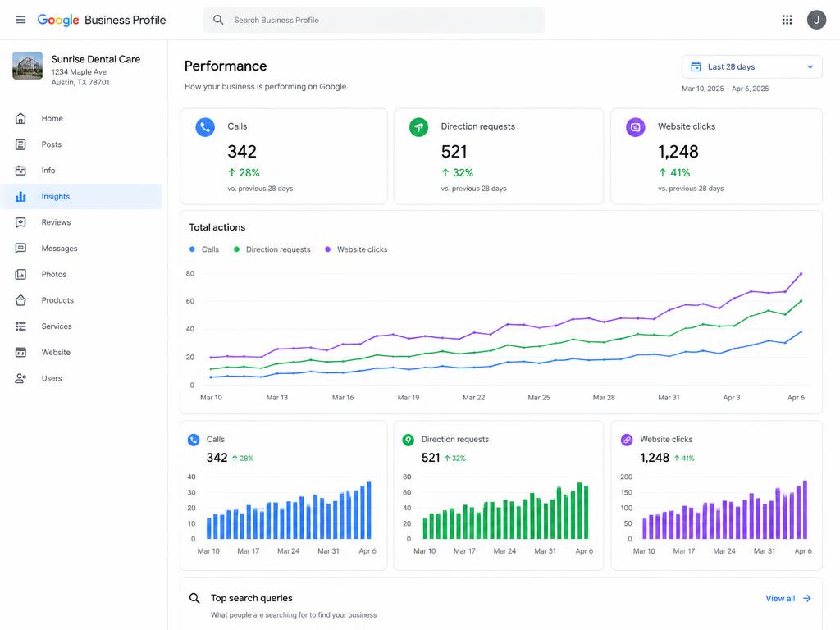Expand date range using the chevron arrow

coord(810,67)
